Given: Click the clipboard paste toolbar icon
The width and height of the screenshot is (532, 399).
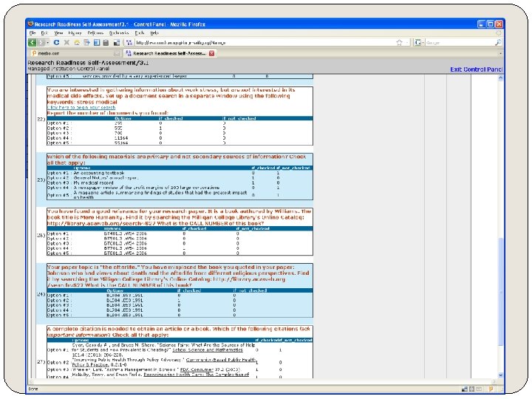Looking at the screenshot, I should coord(106,42).
